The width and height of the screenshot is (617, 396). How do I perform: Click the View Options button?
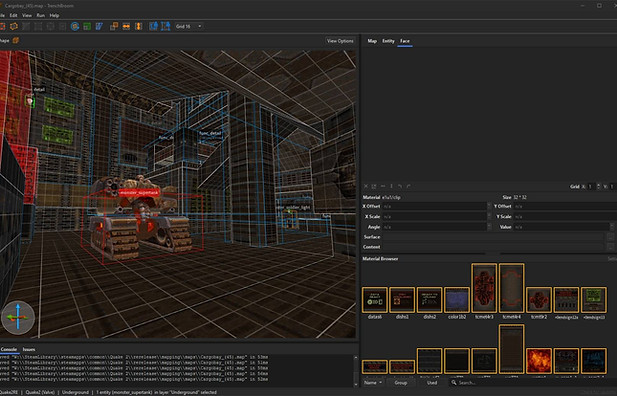click(340, 41)
